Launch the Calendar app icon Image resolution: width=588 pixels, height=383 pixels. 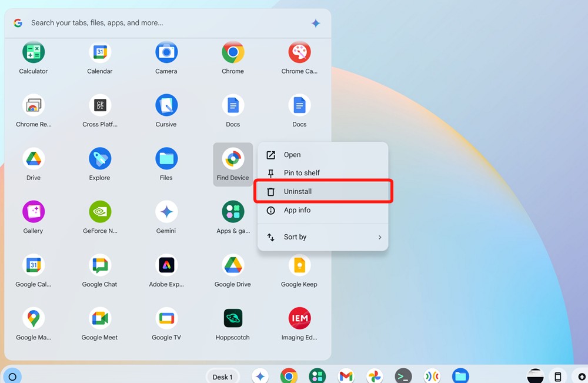point(100,52)
